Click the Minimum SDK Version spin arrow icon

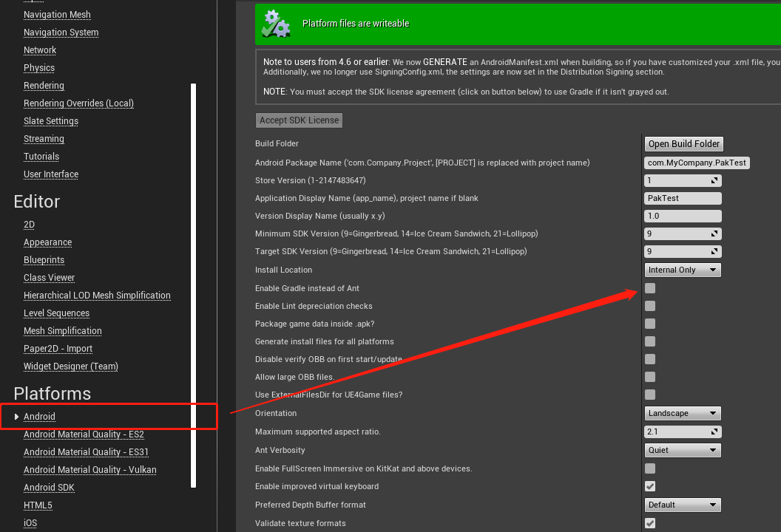tap(714, 234)
